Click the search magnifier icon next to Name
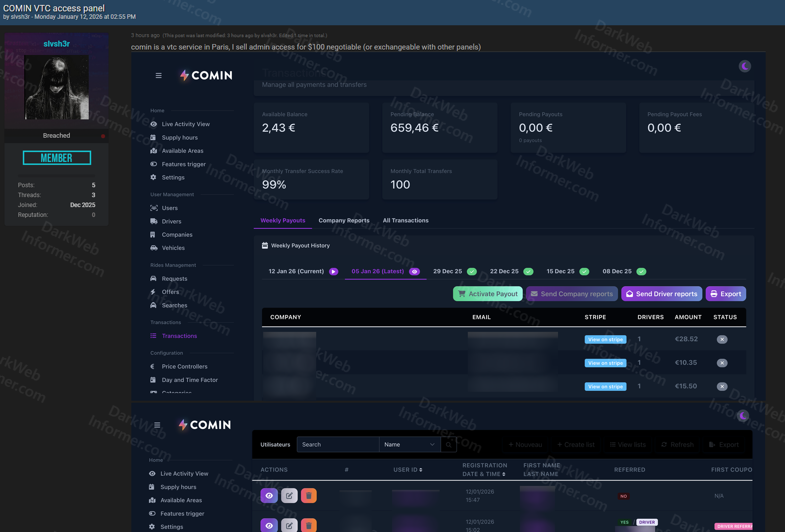This screenshot has height=532, width=785. pyautogui.click(x=449, y=445)
